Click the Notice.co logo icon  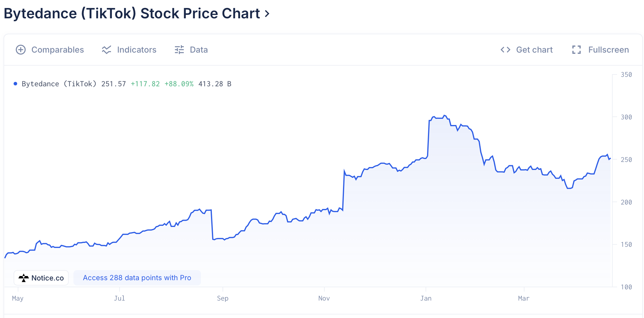24,278
